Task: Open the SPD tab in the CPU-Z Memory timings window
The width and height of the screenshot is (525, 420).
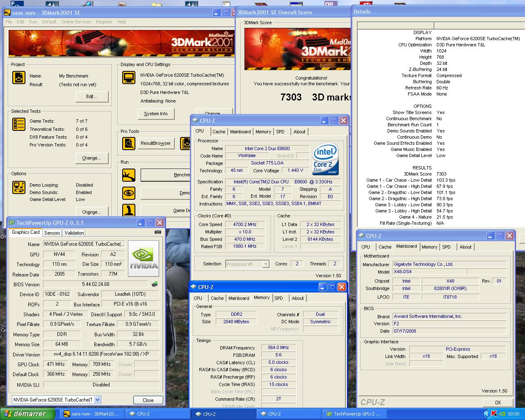Action: [278, 298]
